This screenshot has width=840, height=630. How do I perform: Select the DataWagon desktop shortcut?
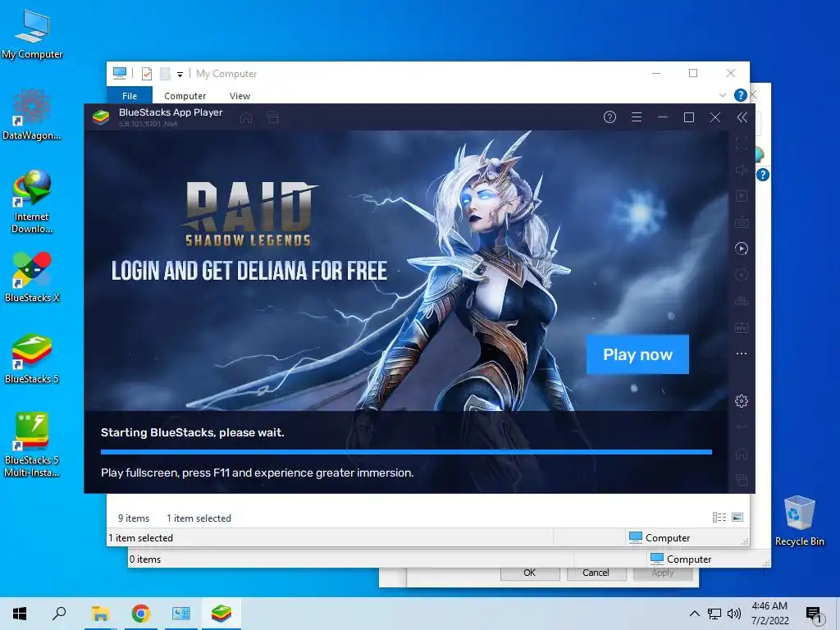point(32,115)
